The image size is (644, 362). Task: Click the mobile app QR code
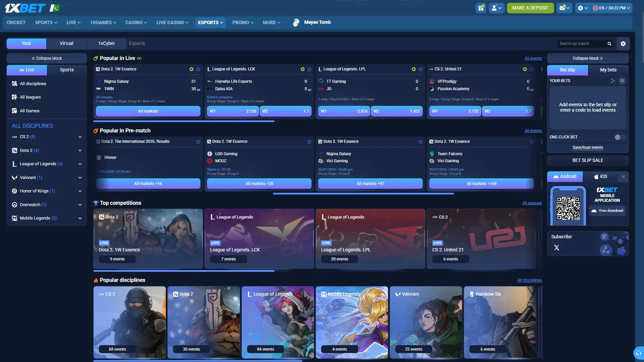tap(568, 208)
